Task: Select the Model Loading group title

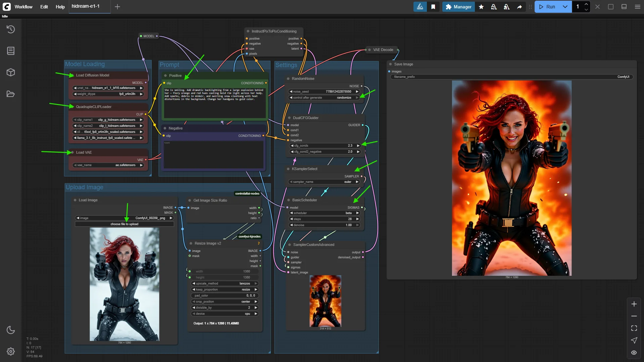Action: tap(85, 64)
